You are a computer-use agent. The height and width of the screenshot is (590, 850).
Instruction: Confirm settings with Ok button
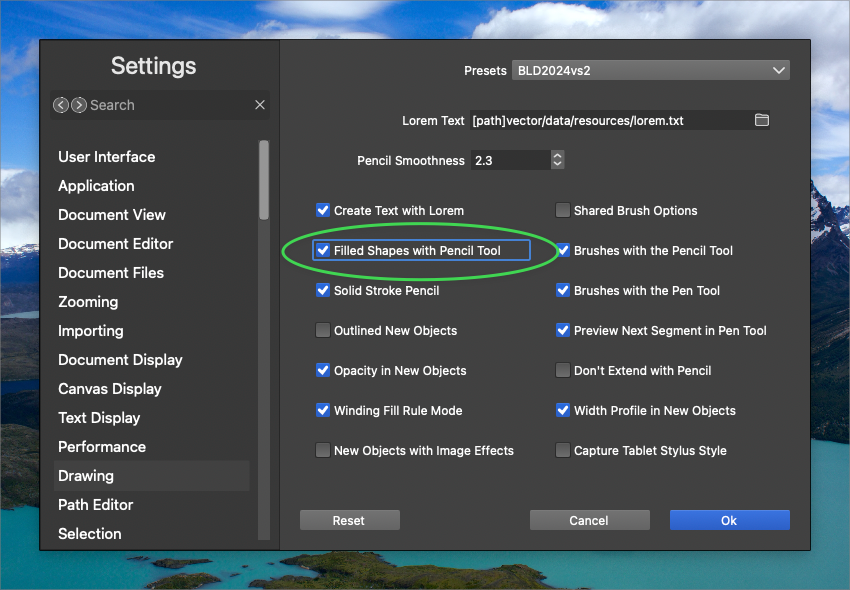(729, 520)
